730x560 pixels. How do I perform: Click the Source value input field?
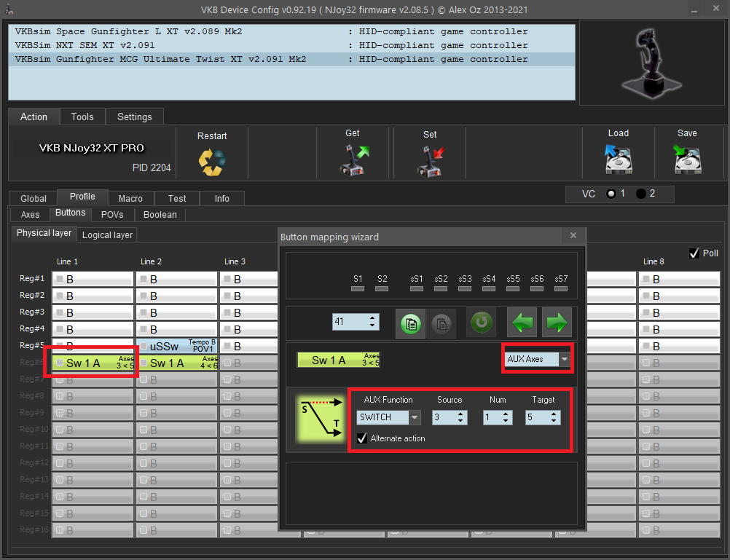point(444,417)
